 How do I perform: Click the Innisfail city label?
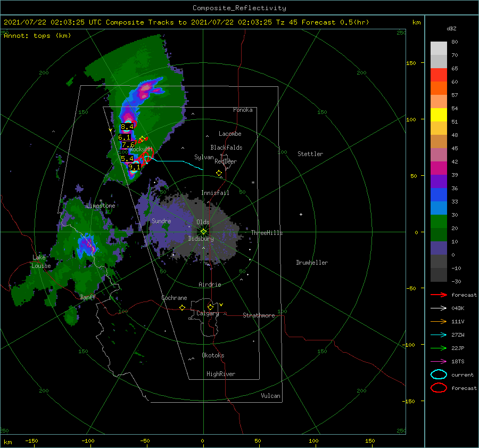pos(216,193)
